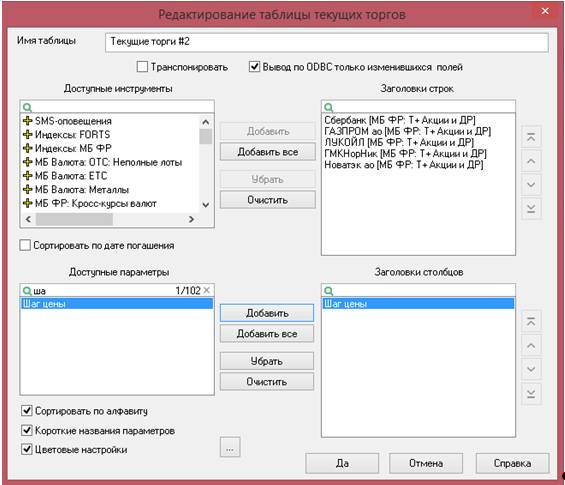Confirm dialog with Да button

[342, 463]
